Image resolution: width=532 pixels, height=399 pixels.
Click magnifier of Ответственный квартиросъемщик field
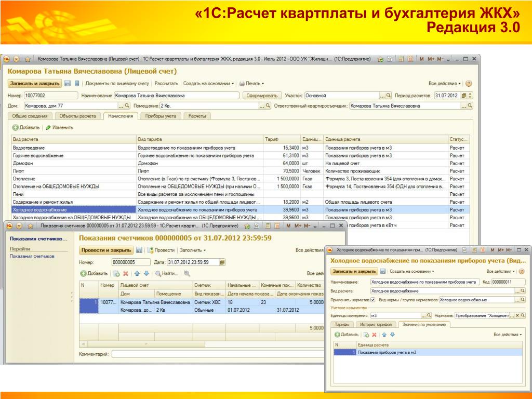(470, 106)
